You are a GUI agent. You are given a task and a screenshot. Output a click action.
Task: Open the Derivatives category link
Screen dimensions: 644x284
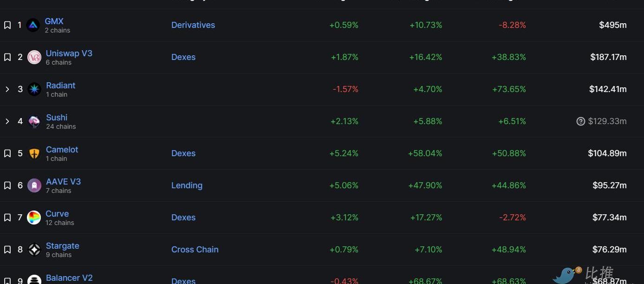click(x=193, y=25)
